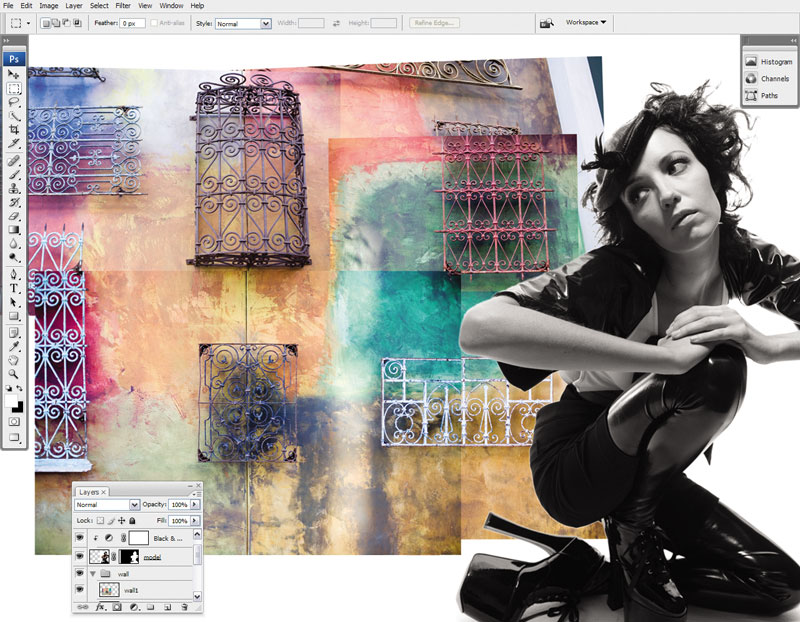Image resolution: width=800 pixels, height=622 pixels.
Task: Click the delete layer trash icon
Action: pos(184,607)
